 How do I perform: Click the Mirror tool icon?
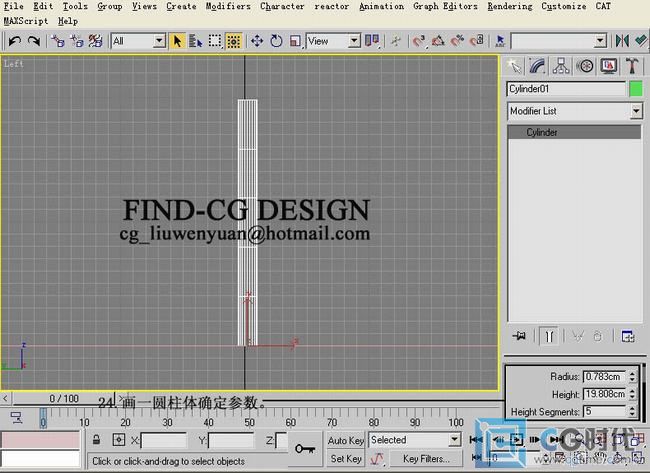(x=622, y=41)
